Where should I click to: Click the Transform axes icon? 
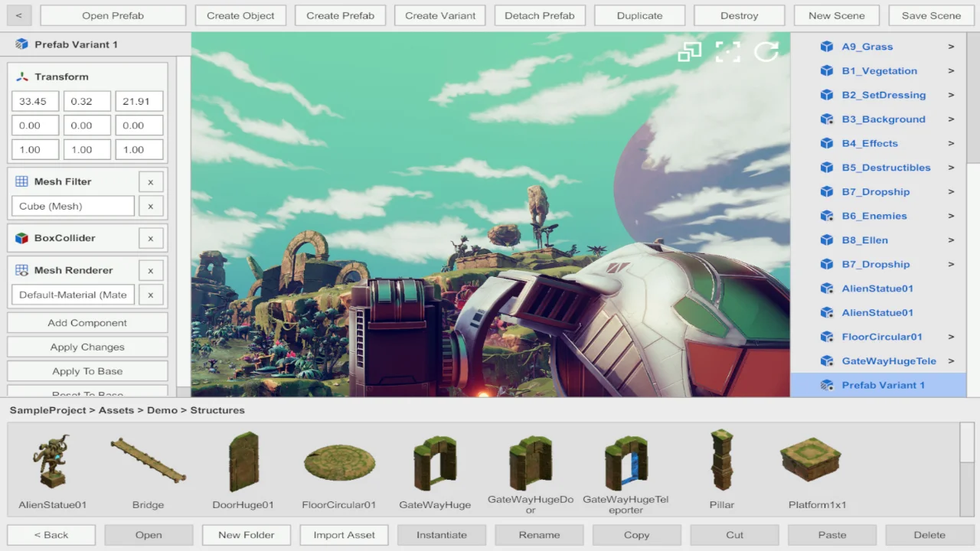22,77
